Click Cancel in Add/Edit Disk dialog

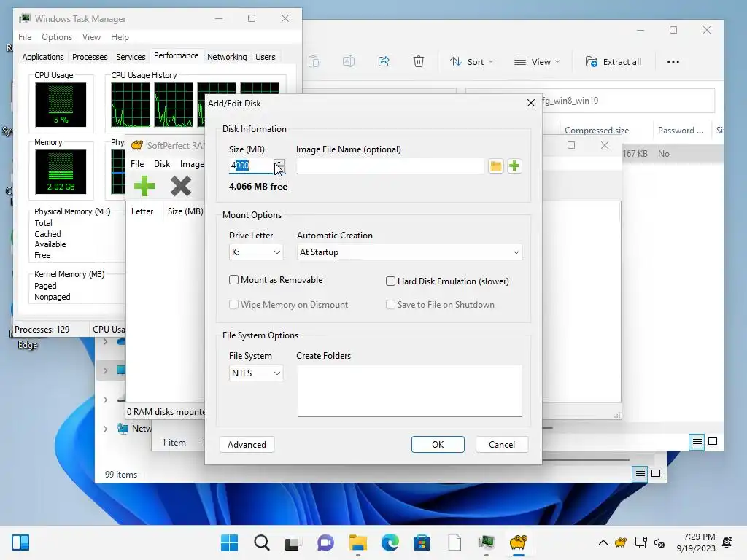(502, 444)
